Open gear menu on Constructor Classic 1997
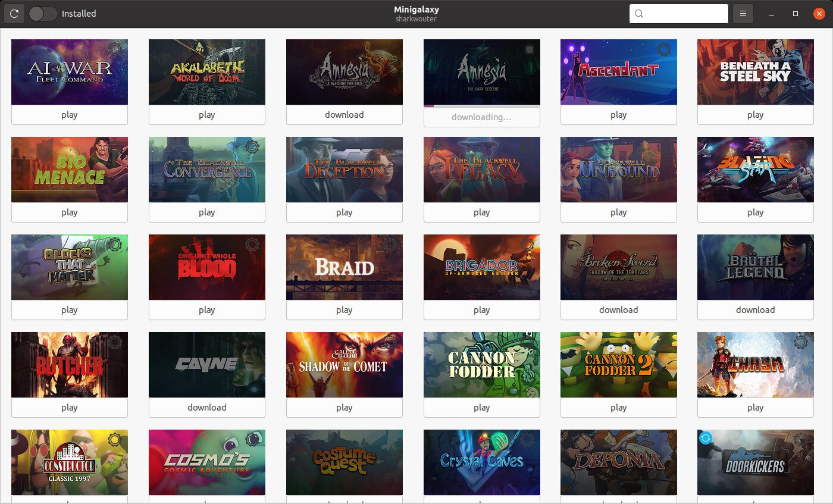Screen dimensions: 833x504 pyautogui.click(x=115, y=440)
